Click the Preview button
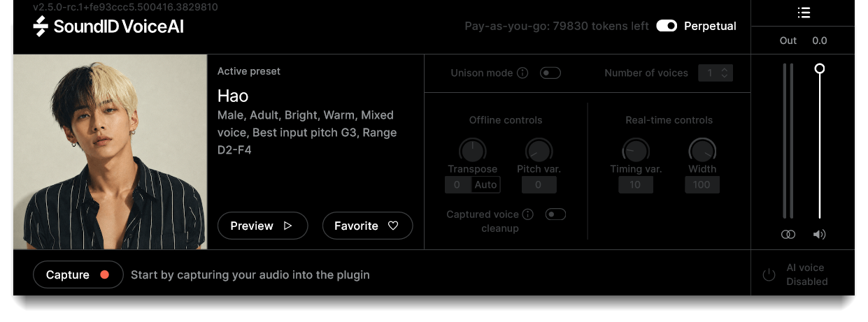This screenshot has width=868, height=322. (262, 226)
